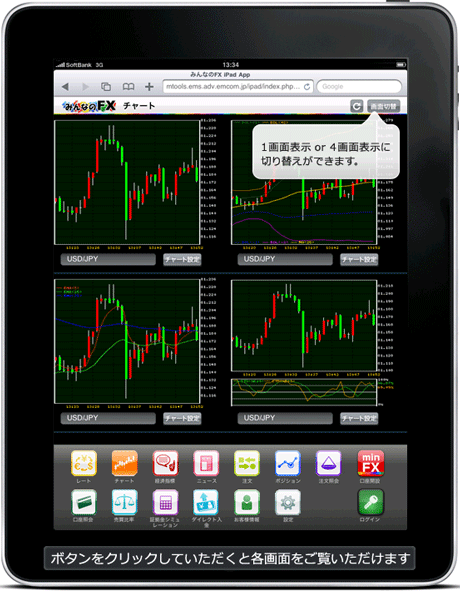Open the 売買比率 balance-scale icon

coord(124,502)
